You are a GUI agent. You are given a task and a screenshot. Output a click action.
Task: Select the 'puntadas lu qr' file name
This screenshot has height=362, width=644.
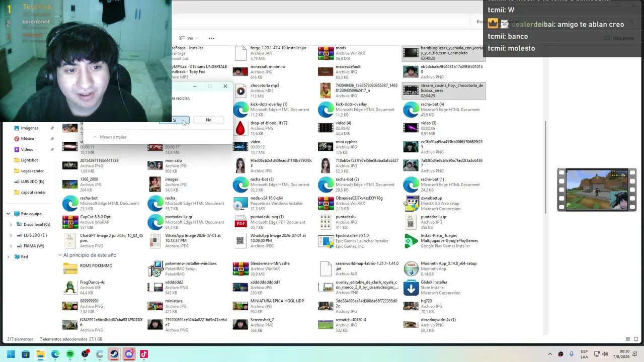[434, 217]
